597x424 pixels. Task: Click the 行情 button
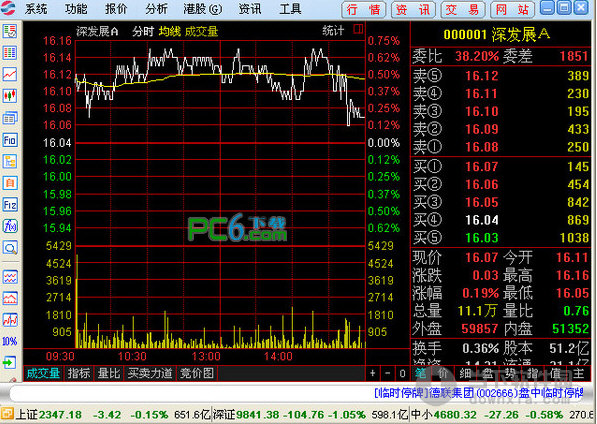[x=364, y=10]
